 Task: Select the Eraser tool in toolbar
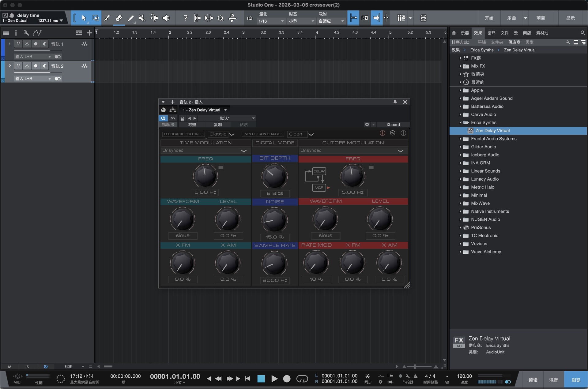tap(119, 18)
